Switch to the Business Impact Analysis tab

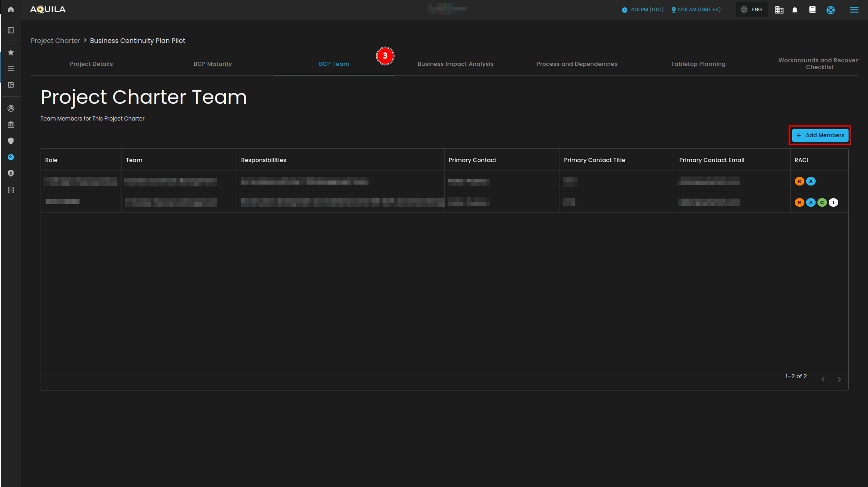455,64
